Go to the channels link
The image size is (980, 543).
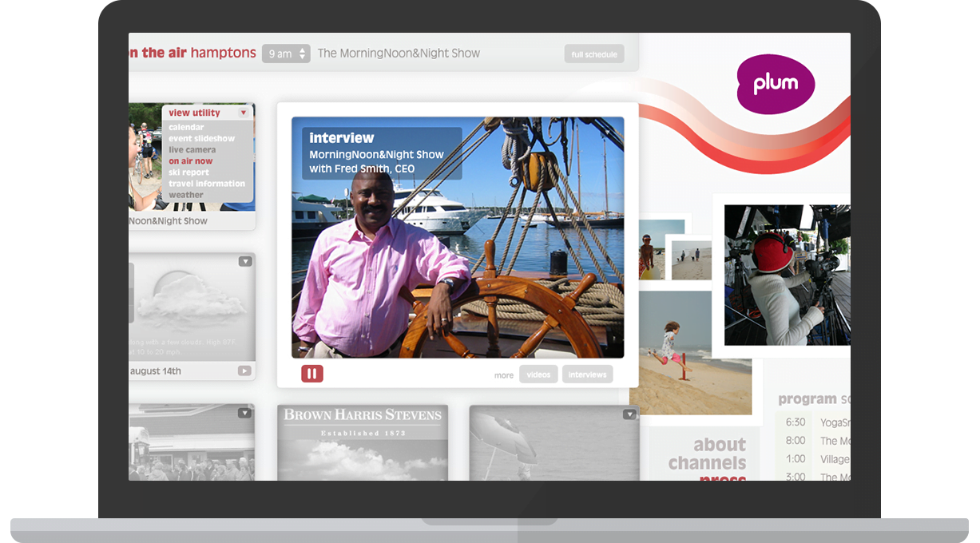(707, 463)
